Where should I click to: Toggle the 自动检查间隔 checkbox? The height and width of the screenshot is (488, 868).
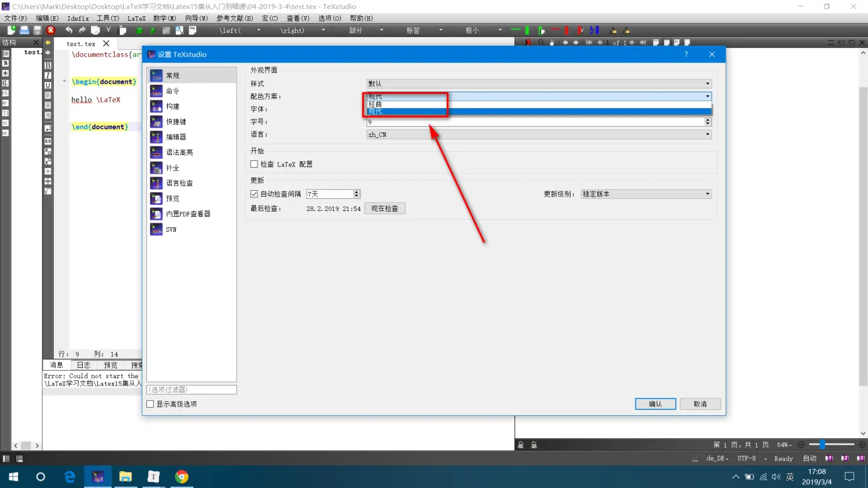coord(254,194)
